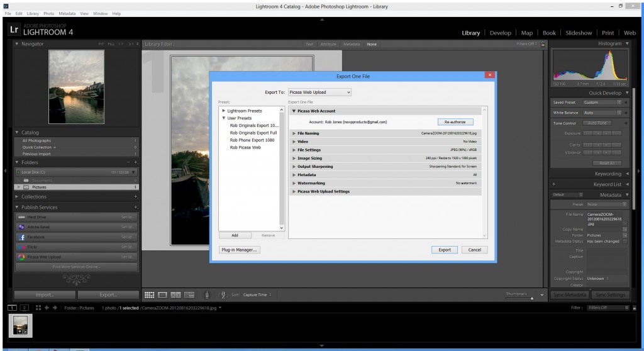
Task: Click the Picasa Web Upload service icon
Action: (x=21, y=257)
